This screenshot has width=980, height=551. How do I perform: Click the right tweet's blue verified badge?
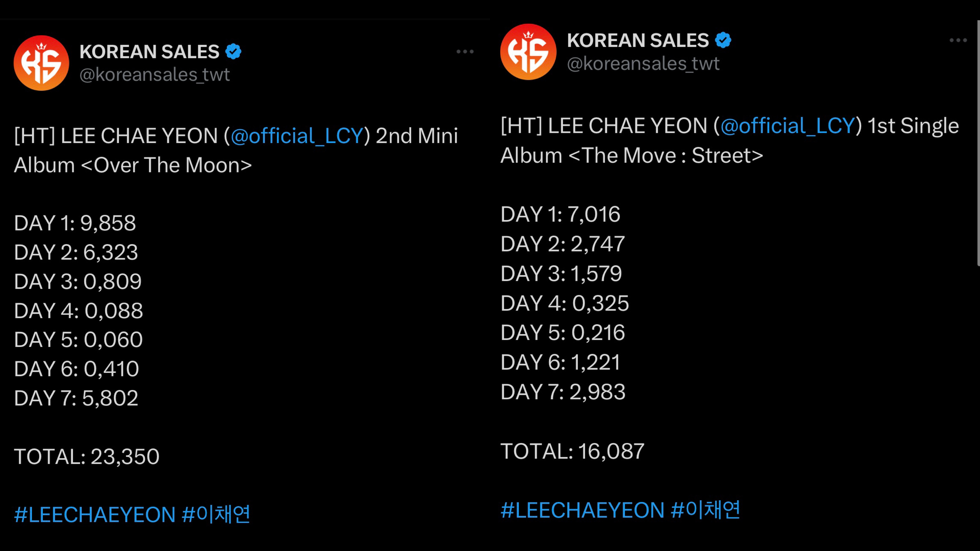pyautogui.click(x=723, y=40)
